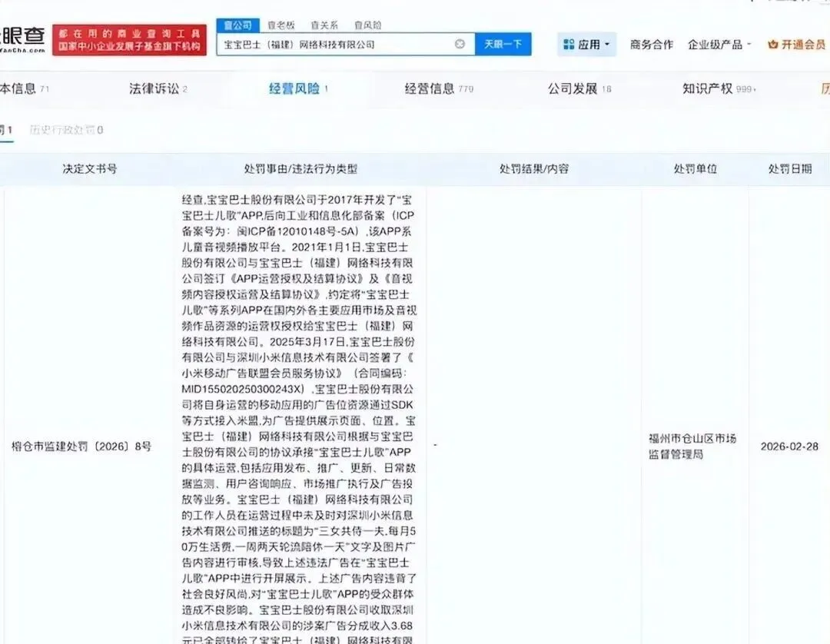Switch to the 历史行政处罚 0 sub-tab

(x=66, y=130)
